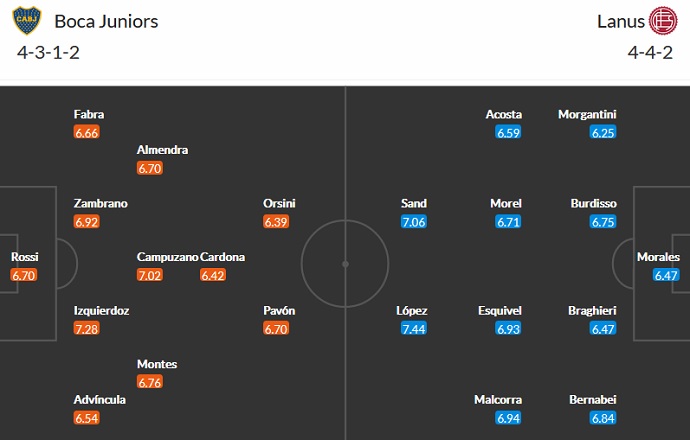Click Zambrano's 6.92 rating badge
Image resolution: width=690 pixels, height=440 pixels.
point(87,221)
